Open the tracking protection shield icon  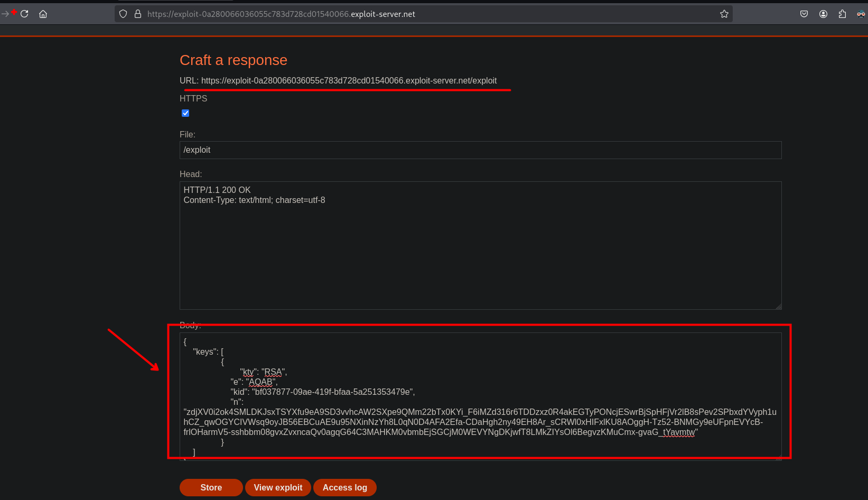(x=123, y=14)
